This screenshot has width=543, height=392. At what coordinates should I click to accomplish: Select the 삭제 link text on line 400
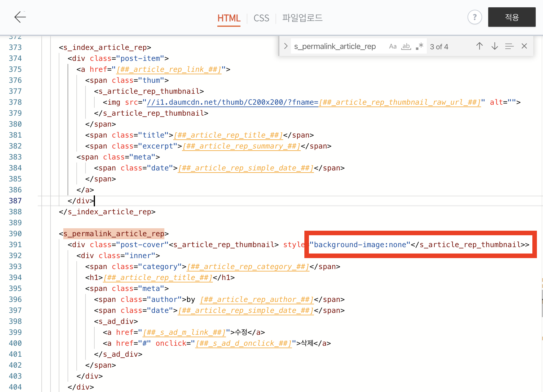pyautogui.click(x=307, y=343)
